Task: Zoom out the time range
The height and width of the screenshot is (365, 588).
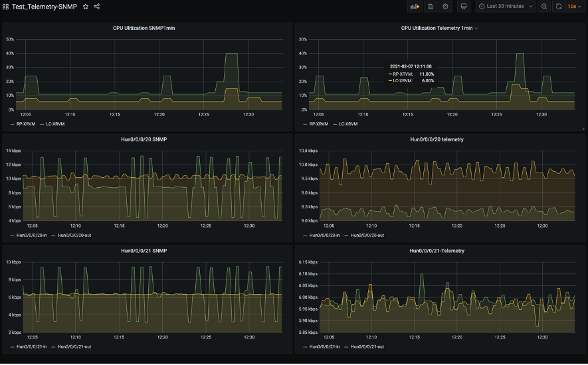Action: tap(544, 7)
